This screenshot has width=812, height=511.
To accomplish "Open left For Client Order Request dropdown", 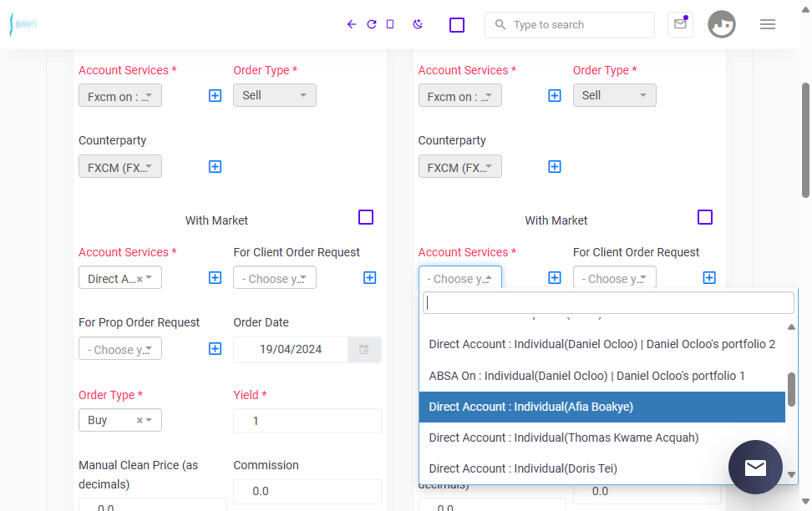I will [275, 278].
